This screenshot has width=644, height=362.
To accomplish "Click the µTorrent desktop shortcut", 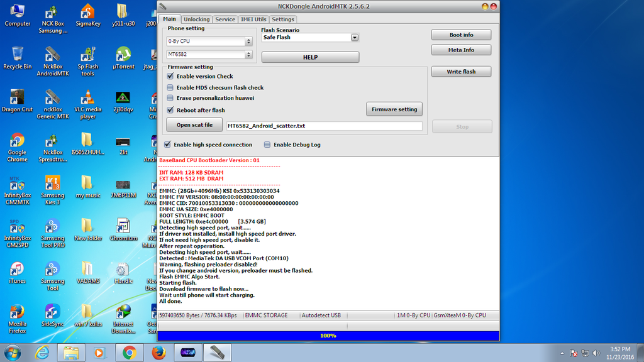I will (123, 57).
